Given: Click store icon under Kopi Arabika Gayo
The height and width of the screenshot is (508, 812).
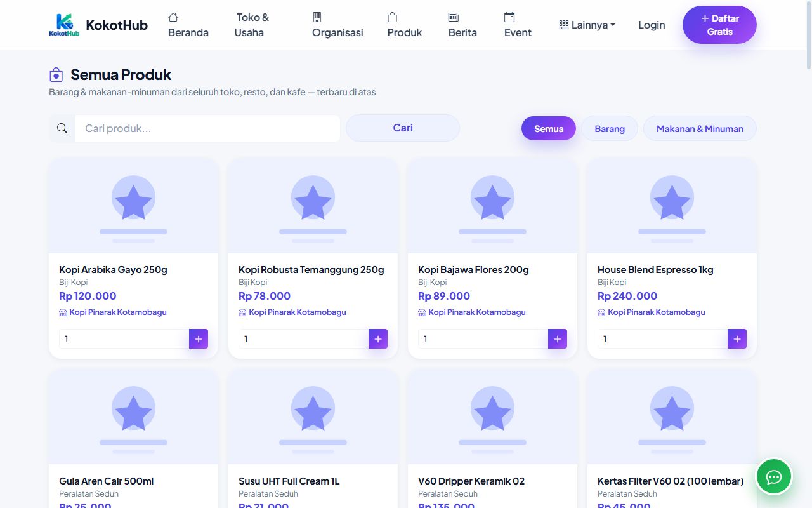Looking at the screenshot, I should (63, 312).
